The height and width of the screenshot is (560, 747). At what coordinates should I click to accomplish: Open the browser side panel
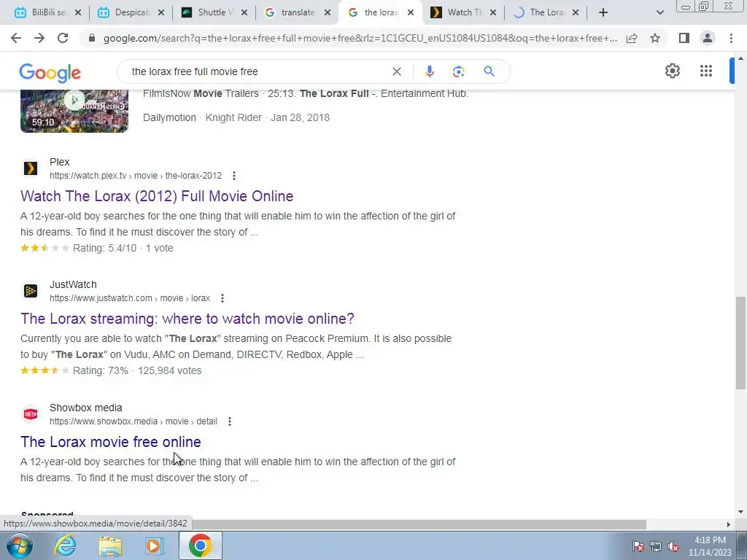(x=684, y=38)
